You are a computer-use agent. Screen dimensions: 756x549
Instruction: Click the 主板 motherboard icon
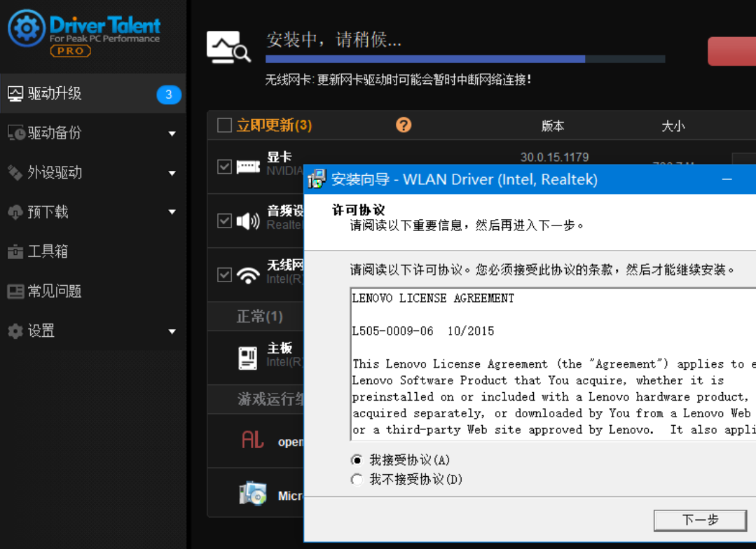[248, 358]
